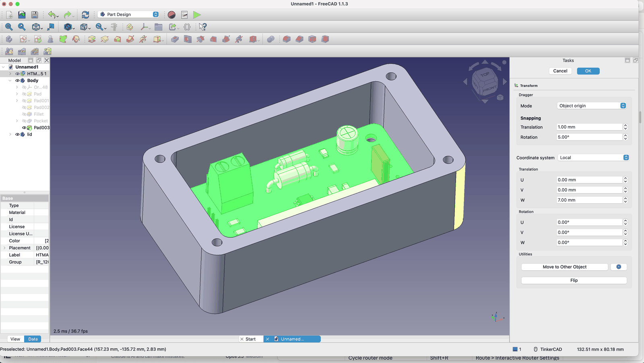Click the Save document icon
Screen dimensions: 644x363
click(x=35, y=15)
